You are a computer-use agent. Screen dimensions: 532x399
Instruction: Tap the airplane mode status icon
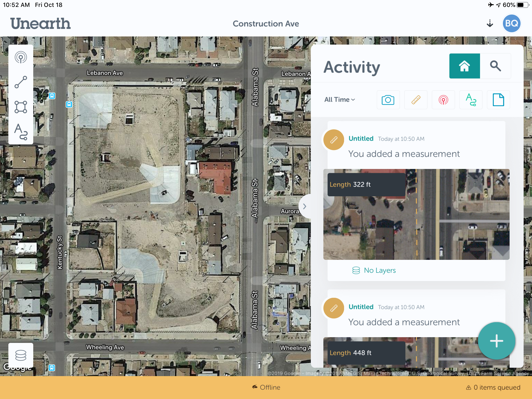[491, 5]
